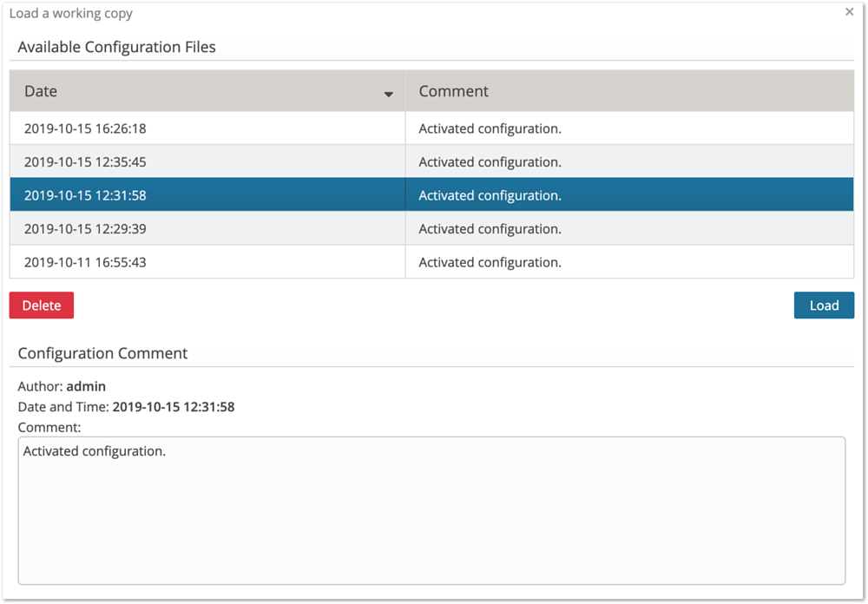Click the comment cell of the 12:35:45 row
The width and height of the screenshot is (868, 604).
tap(490, 162)
